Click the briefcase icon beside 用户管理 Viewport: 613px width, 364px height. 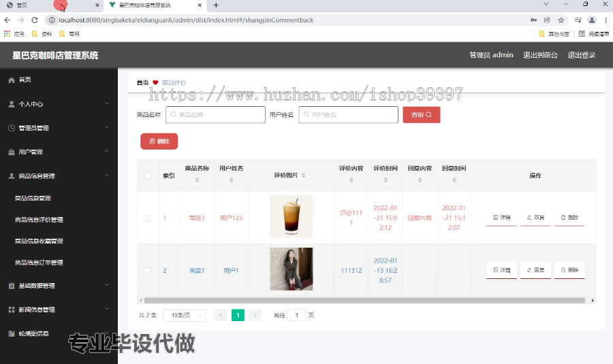click(x=12, y=152)
